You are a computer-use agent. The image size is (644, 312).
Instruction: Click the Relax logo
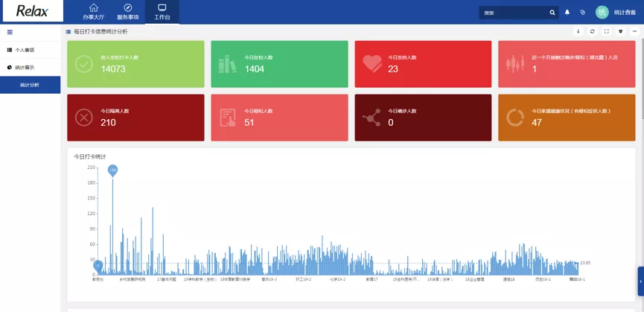coord(31,12)
